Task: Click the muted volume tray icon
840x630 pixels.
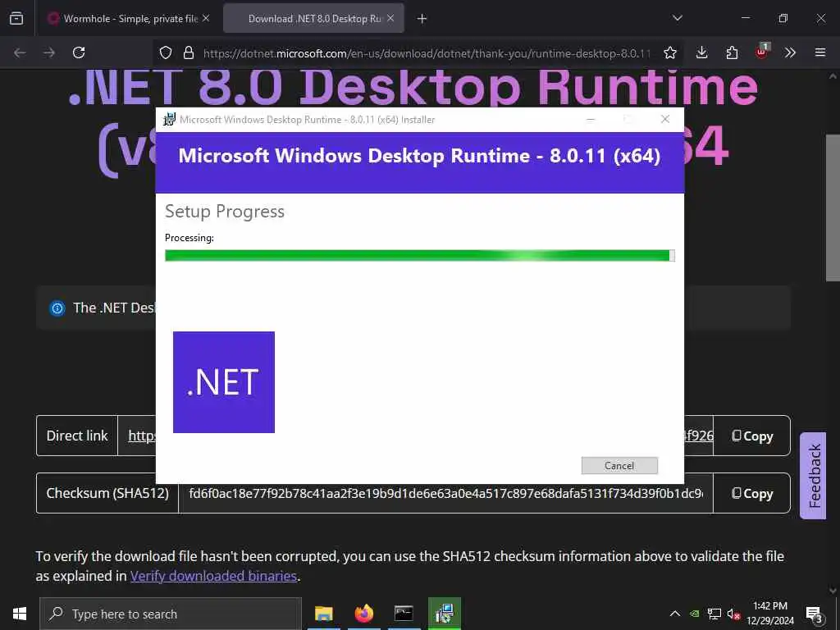Action: [733, 614]
